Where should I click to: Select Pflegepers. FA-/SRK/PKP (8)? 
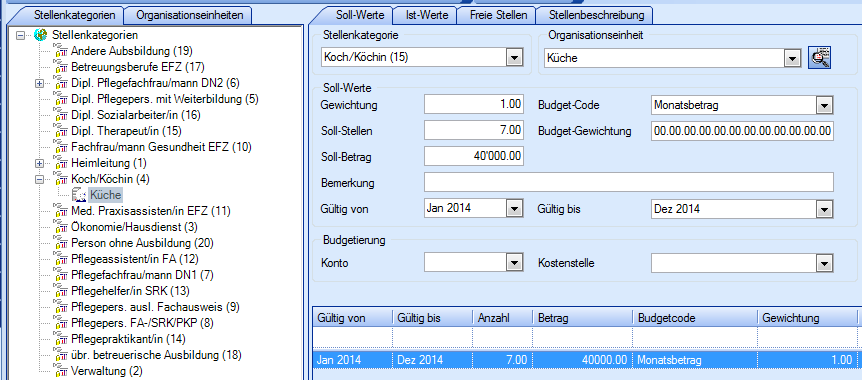(142, 322)
